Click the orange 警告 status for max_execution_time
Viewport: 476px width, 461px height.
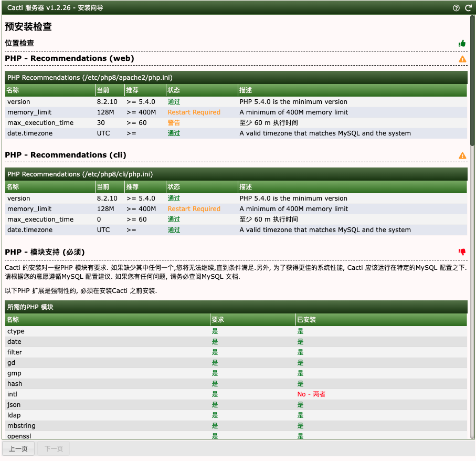[174, 123]
